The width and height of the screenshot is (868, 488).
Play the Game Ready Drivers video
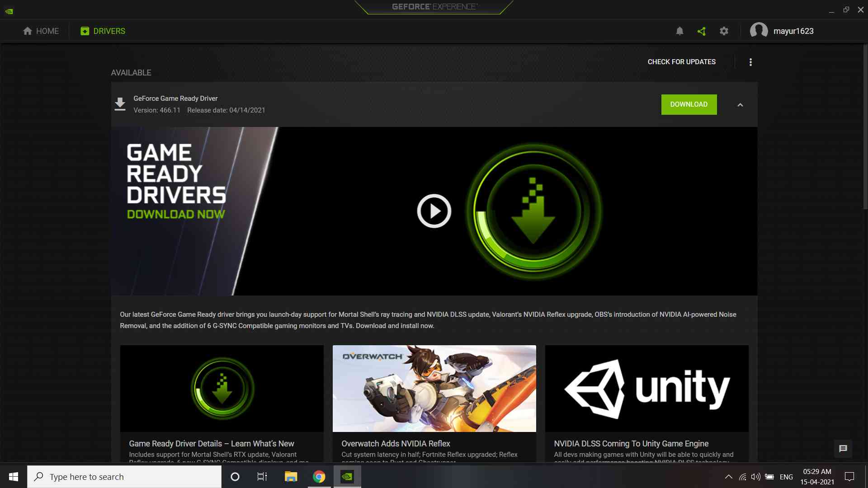[434, 211]
